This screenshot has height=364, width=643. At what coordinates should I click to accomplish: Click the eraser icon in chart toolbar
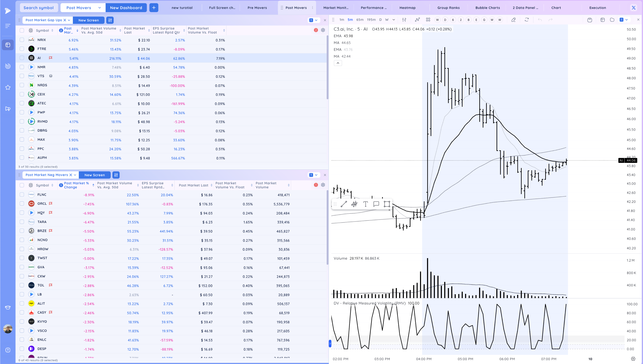513,20
